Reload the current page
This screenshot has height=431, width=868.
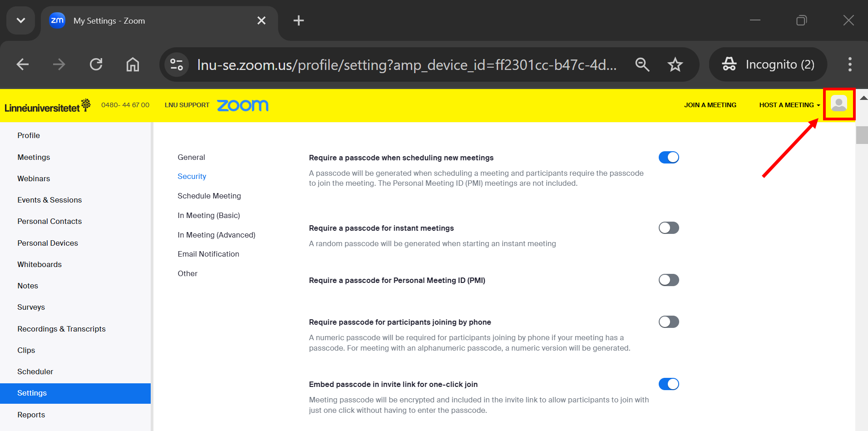96,64
